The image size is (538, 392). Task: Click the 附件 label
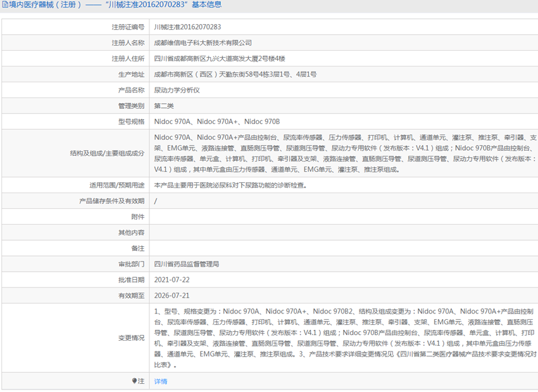[137, 217]
